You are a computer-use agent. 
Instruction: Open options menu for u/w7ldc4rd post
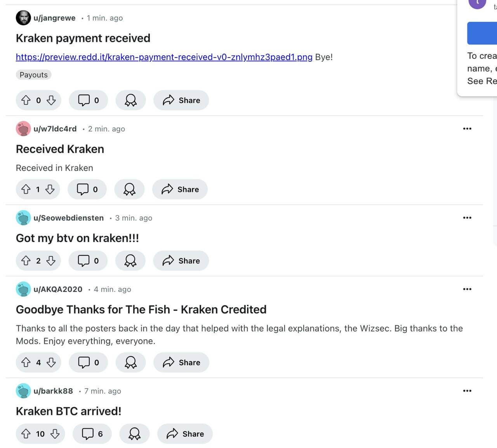pos(467,129)
